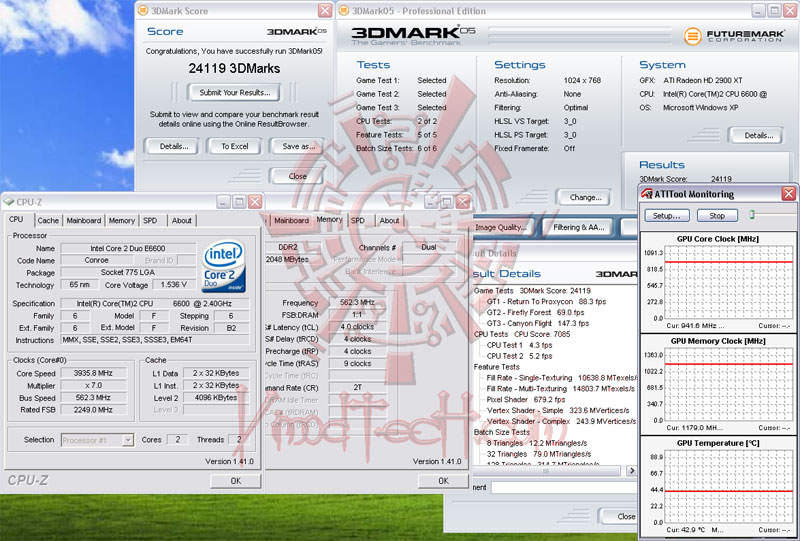Export score To Excel
Image resolution: width=800 pixels, height=541 pixels.
click(x=235, y=146)
